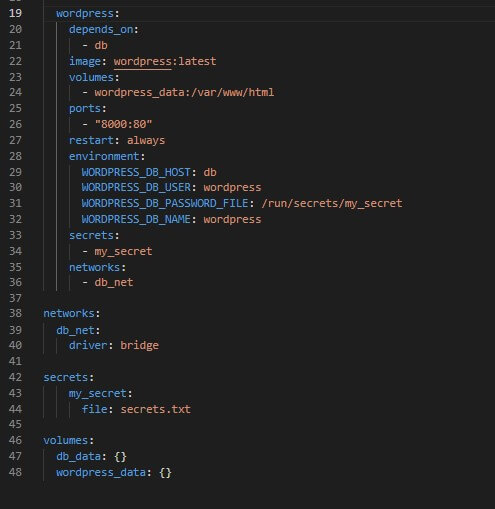Click the 'secrets.txt' file value
The image size is (495, 509).
coord(155,409)
